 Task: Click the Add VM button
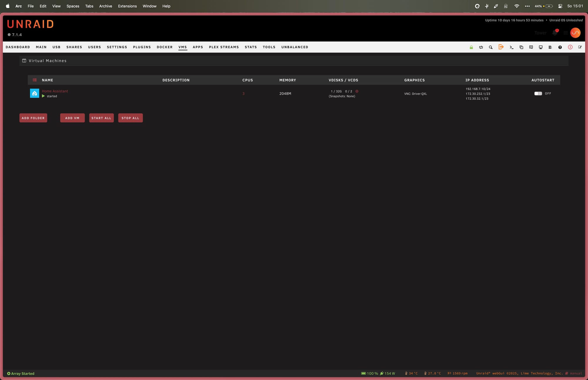pyautogui.click(x=72, y=118)
